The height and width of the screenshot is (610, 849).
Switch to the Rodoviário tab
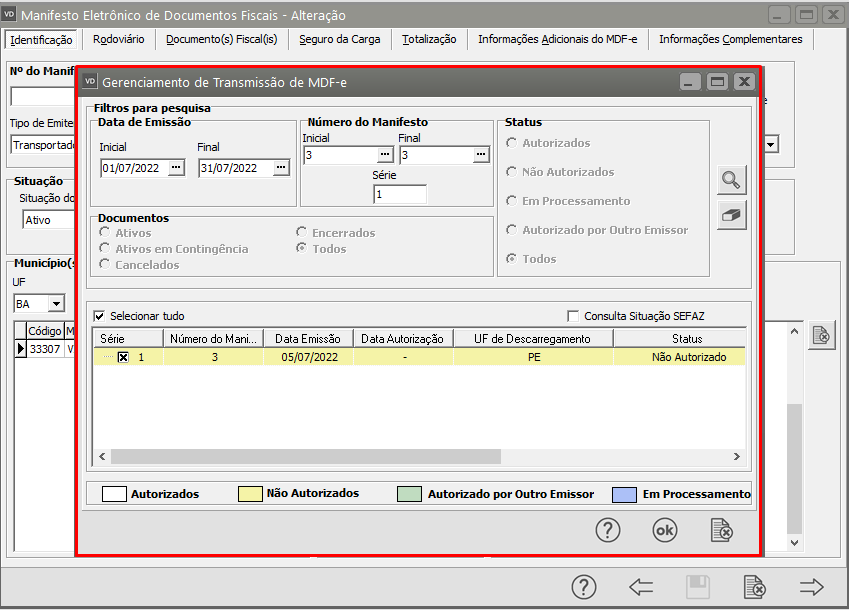[118, 39]
